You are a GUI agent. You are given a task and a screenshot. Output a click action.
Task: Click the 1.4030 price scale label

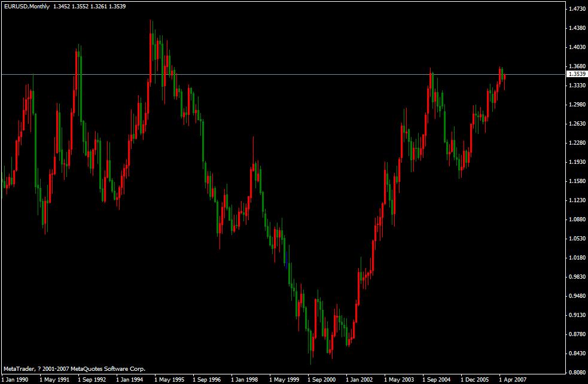click(577, 47)
